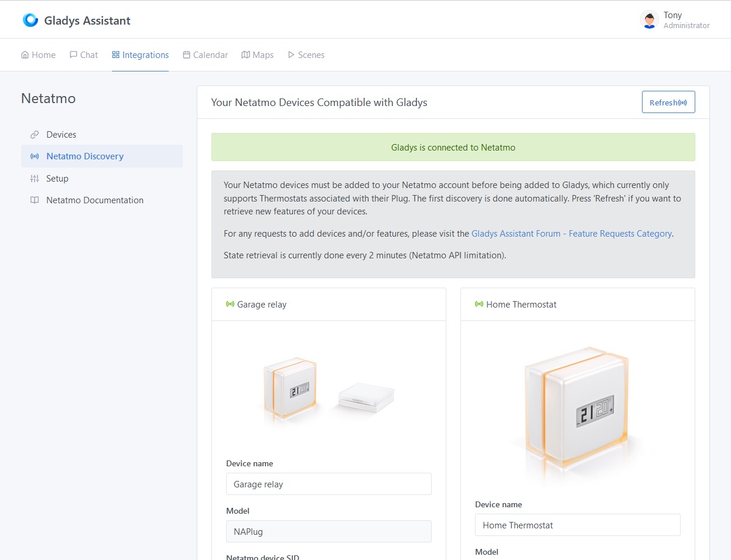This screenshot has height=560, width=731.
Task: Open the sliders icon beside Setup
Action: click(35, 178)
